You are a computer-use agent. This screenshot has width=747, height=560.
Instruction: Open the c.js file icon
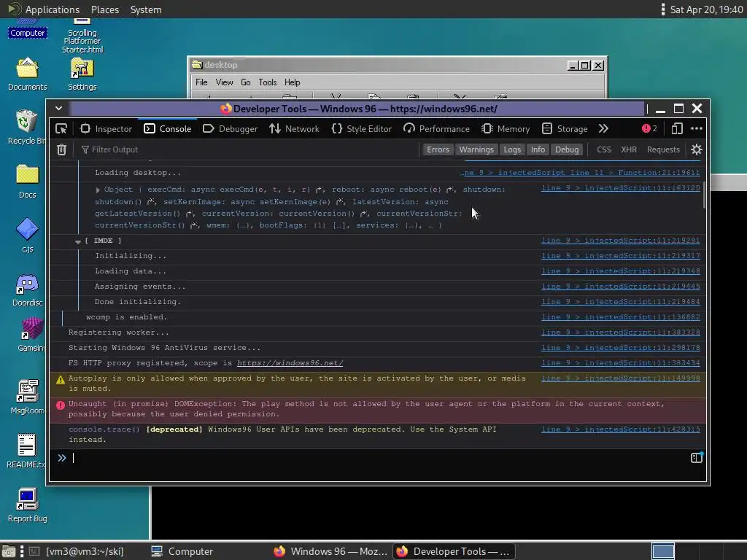tap(27, 236)
